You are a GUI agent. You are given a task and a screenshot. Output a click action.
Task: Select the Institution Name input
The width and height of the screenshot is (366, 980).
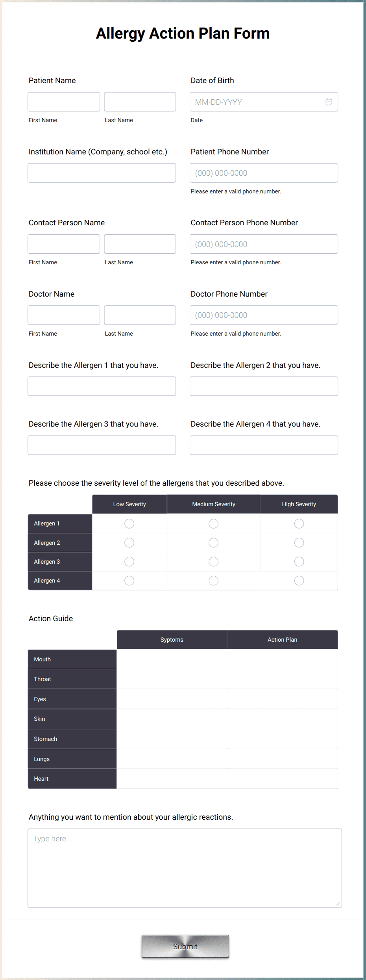pyautogui.click(x=102, y=173)
